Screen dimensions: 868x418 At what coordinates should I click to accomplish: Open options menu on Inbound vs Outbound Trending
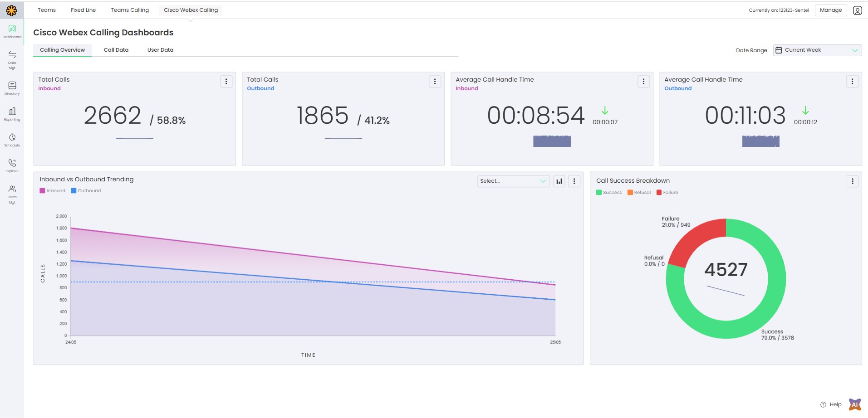(574, 181)
